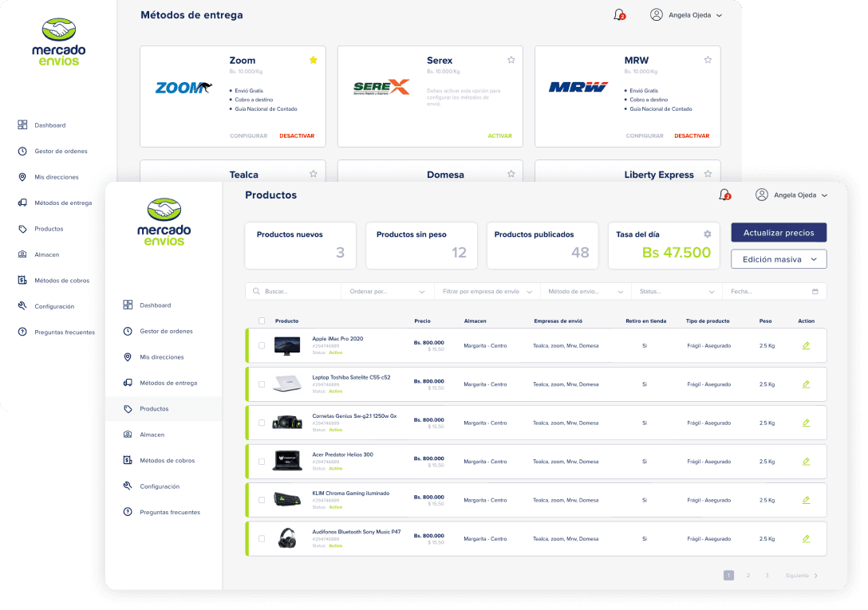Click the Preguntas frecuentes question icon in front sidebar
This screenshot has width=868, height=610.
128,512
